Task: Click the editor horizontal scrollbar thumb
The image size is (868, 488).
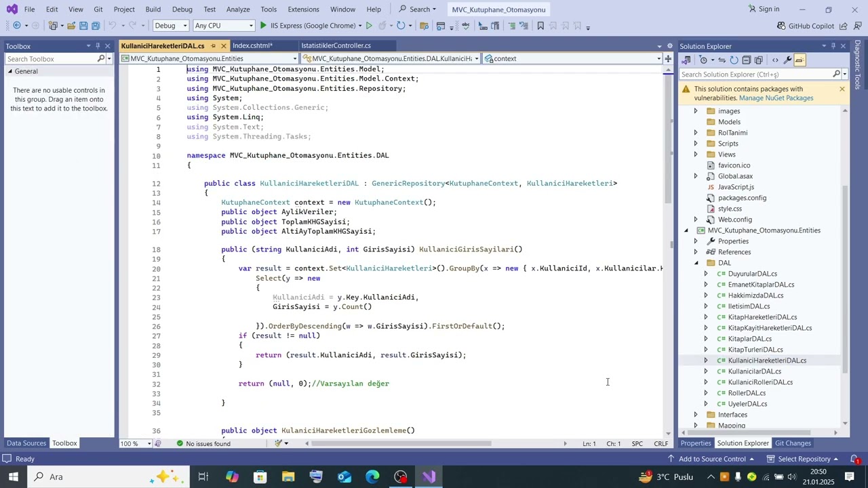Action: [x=401, y=444]
